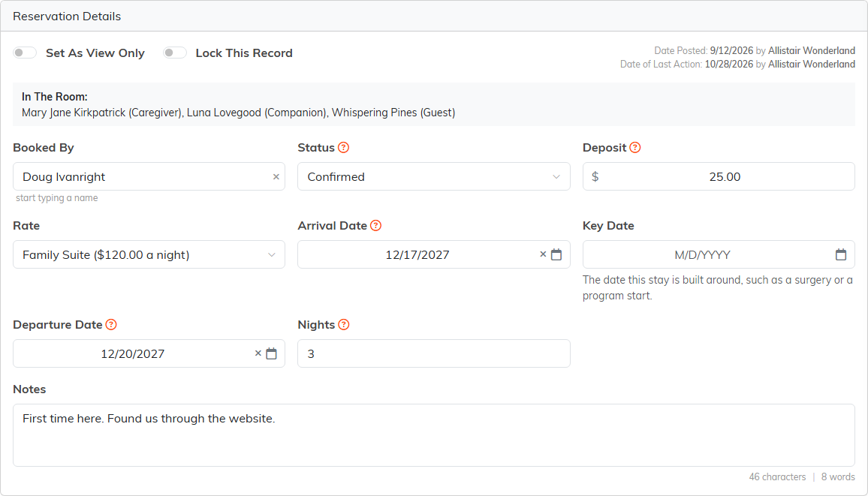Screen dimensions: 868x496
Task: Click the dollar sign in Deposit field
Action: (x=595, y=176)
